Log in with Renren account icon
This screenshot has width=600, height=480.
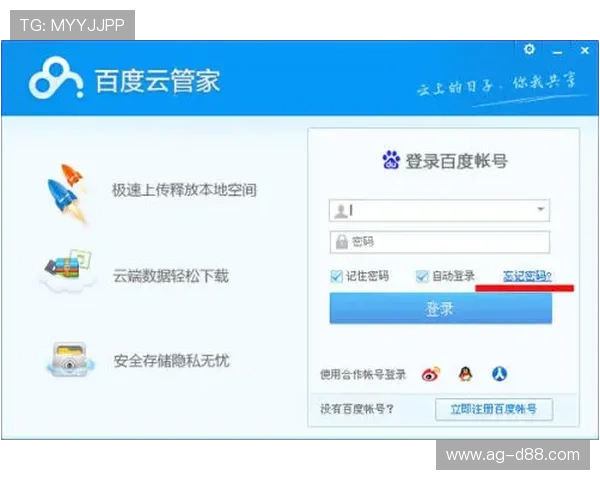[499, 374]
